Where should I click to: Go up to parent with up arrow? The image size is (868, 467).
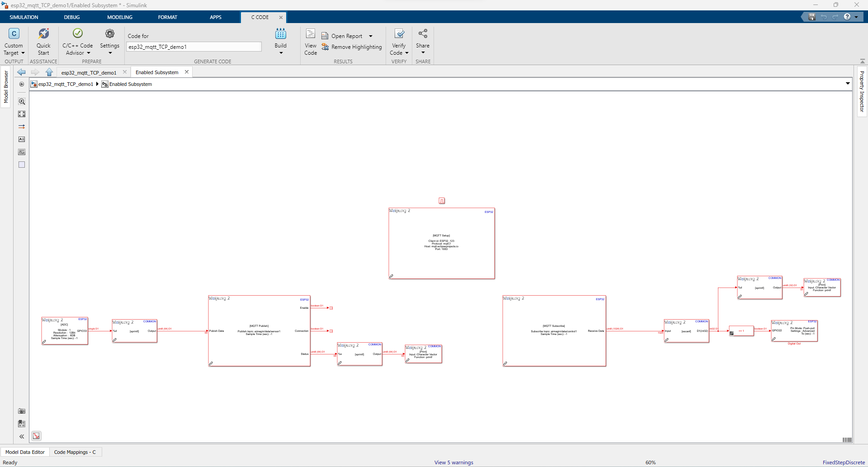(x=49, y=72)
